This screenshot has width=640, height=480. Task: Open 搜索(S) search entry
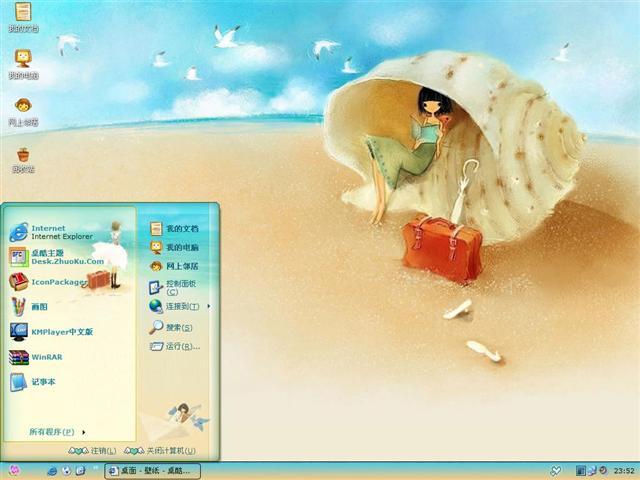(x=171, y=327)
